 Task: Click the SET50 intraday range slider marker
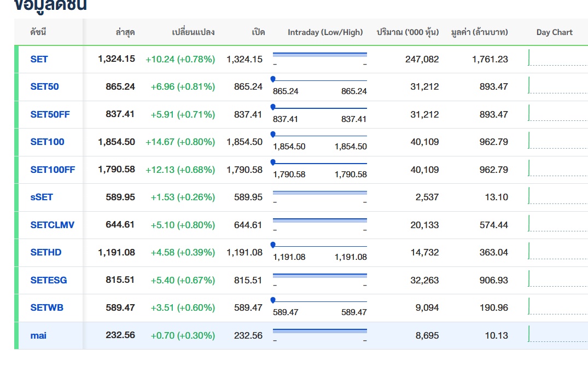tap(273, 79)
